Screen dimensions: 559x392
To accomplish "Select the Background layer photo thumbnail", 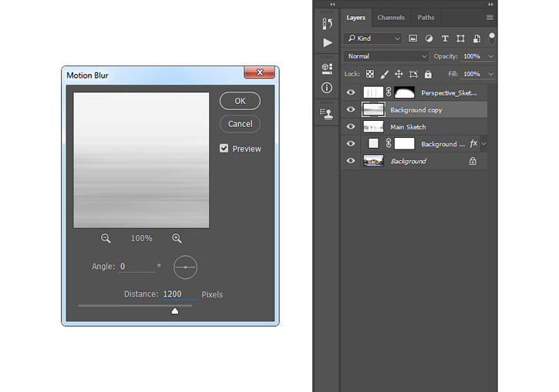I will coord(373,161).
